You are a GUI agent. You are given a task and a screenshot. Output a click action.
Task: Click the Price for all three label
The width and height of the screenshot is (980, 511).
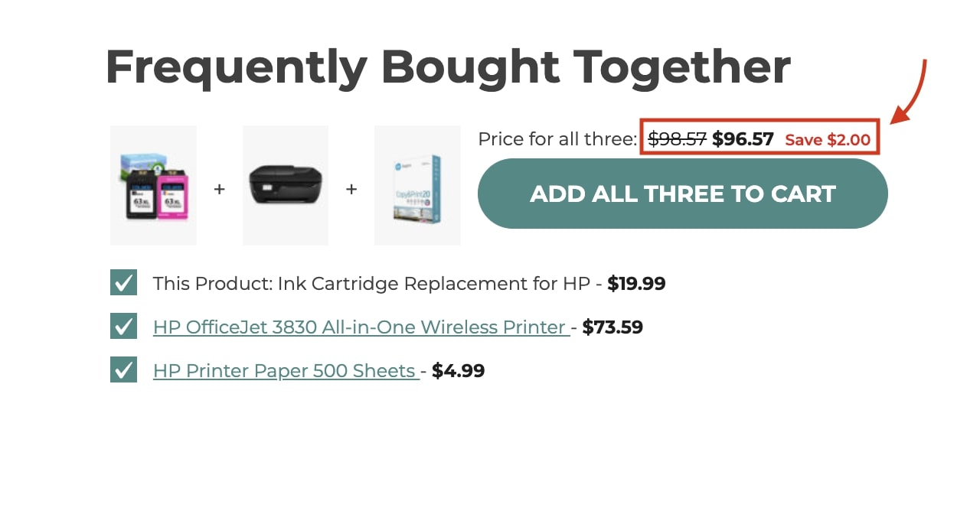[x=557, y=139]
